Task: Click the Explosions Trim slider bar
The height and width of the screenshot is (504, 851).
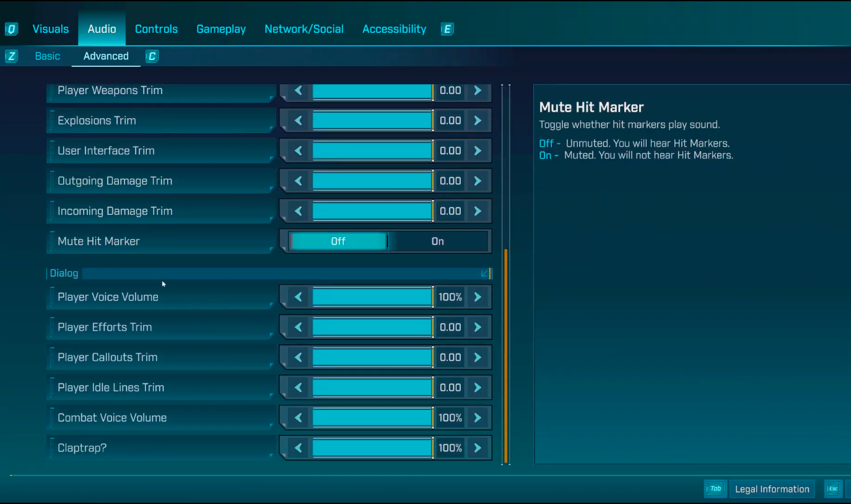Action: point(372,121)
